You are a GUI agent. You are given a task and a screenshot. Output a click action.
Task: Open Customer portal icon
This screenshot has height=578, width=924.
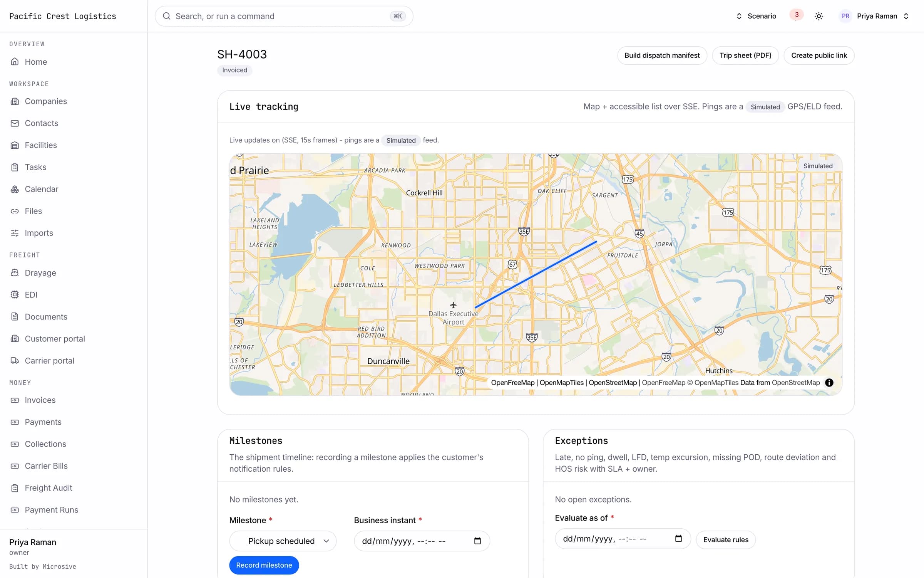click(15, 339)
